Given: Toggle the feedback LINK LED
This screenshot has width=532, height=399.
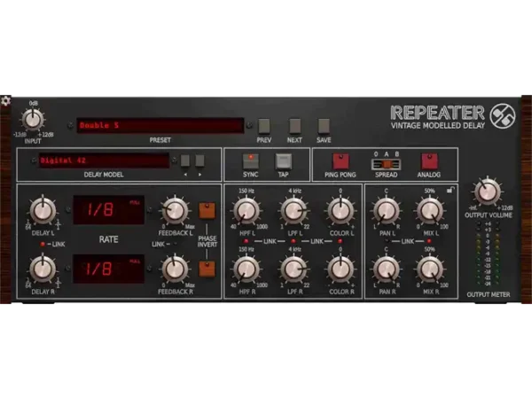Looking at the screenshot, I should coord(175,244).
